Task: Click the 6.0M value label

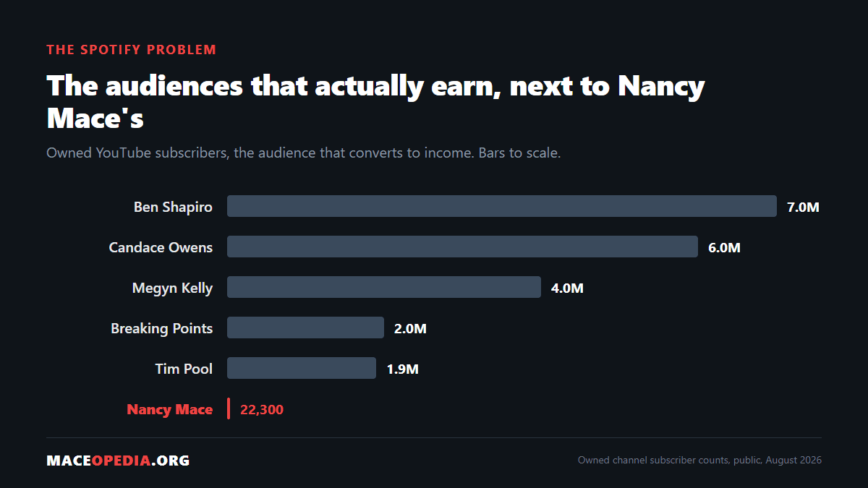Action: (x=724, y=248)
